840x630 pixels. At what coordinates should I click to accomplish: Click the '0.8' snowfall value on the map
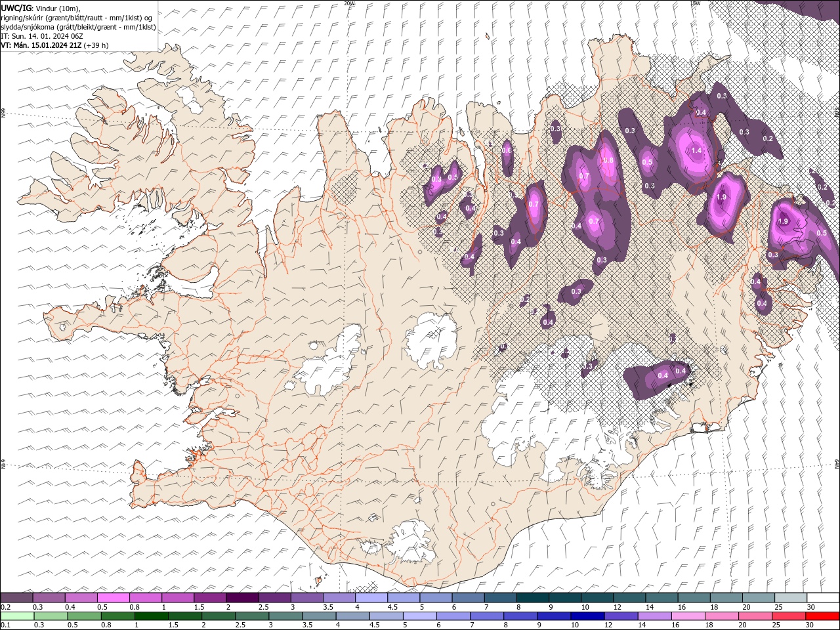[x=608, y=160]
